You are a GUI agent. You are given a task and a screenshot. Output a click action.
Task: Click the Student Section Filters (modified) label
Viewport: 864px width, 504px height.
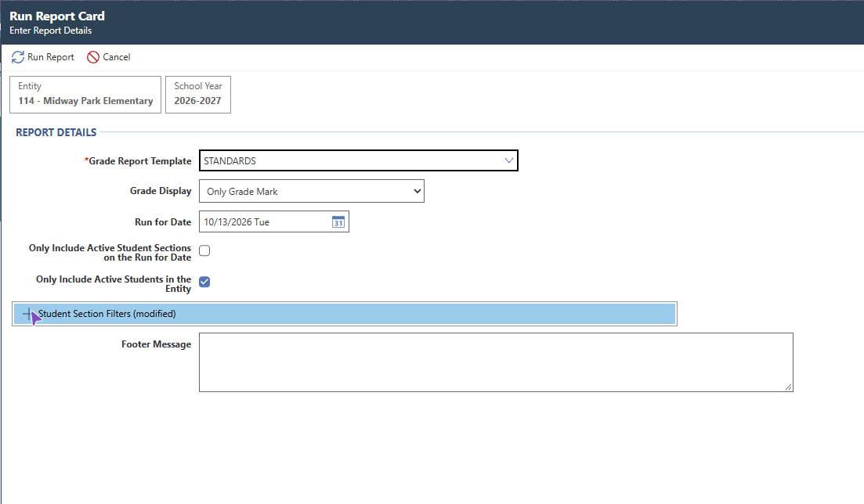(107, 314)
